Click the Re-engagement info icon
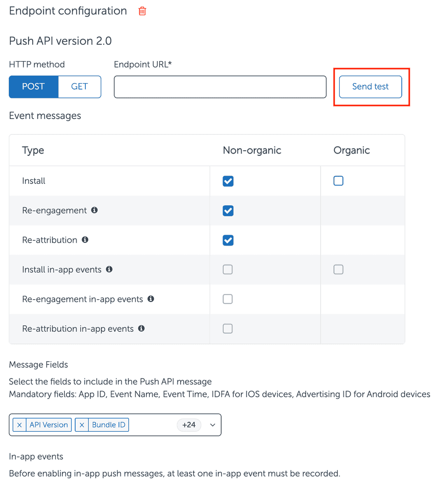This screenshot has width=448, height=484. 94,210
